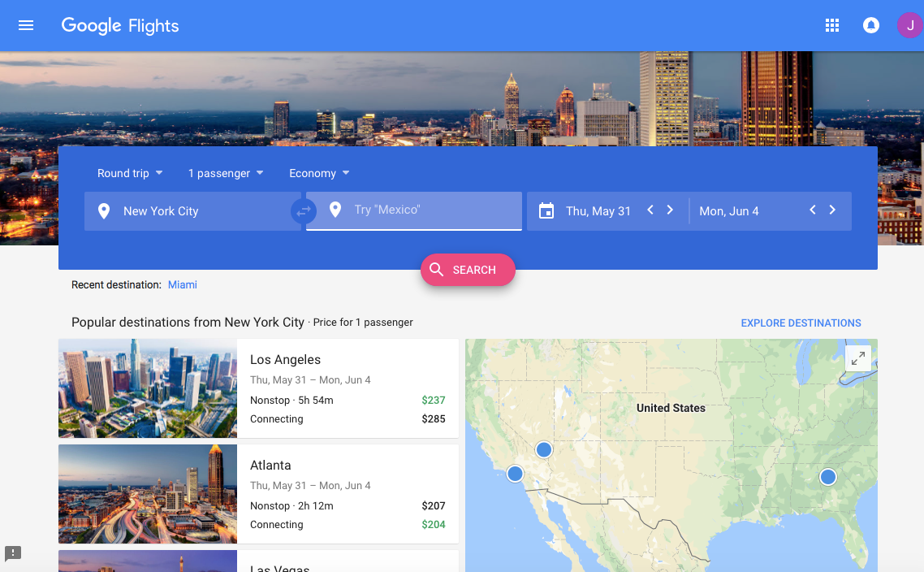Image resolution: width=924 pixels, height=572 pixels.
Task: Swap origin and destination fields
Action: pyautogui.click(x=304, y=210)
